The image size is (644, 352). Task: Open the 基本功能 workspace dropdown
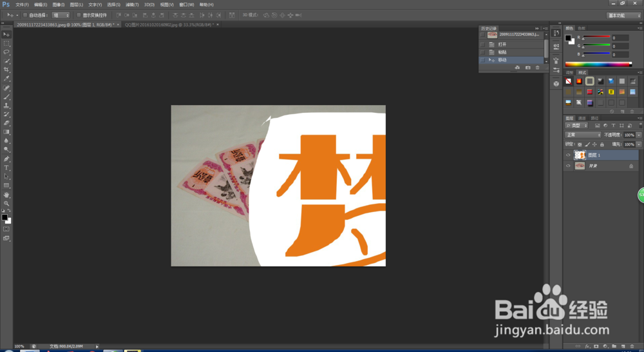coord(624,15)
